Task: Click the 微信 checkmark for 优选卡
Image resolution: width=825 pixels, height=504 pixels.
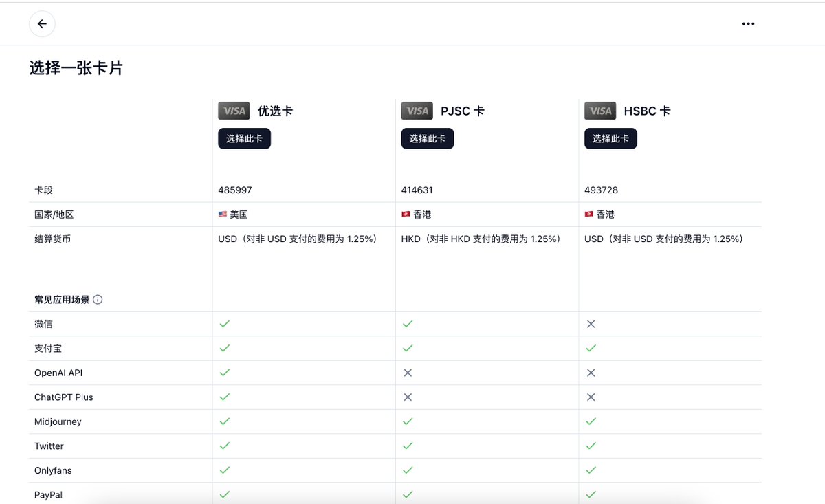Action: click(224, 323)
